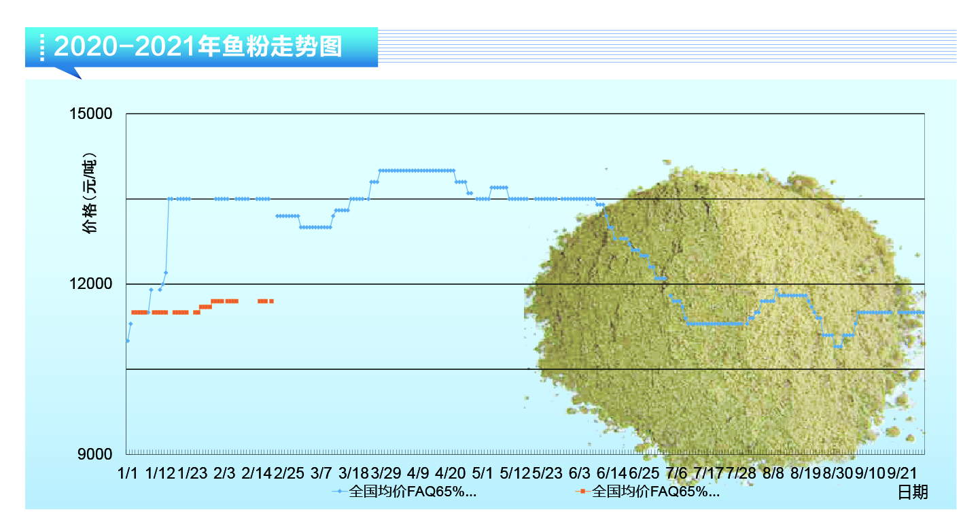Click the first blue data point at 1/1
The width and height of the screenshot is (980, 531).
click(x=127, y=341)
